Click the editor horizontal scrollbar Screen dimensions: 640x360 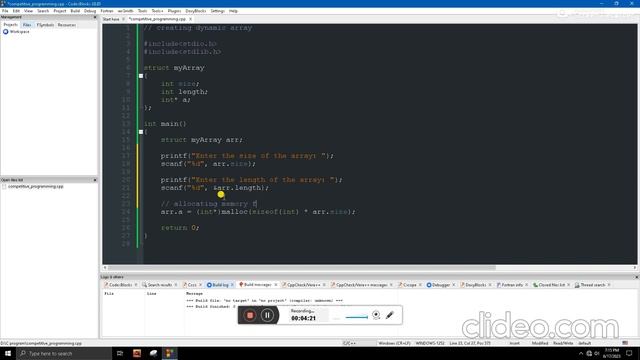[x=302, y=268]
